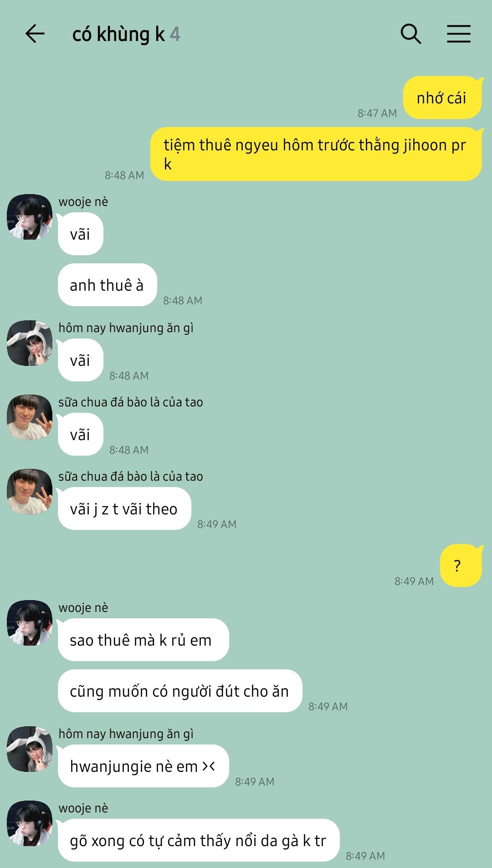Image resolution: width=492 pixels, height=868 pixels.
Task: Tap "gõ xong có tự cảm thấy" message
Action: (x=199, y=840)
